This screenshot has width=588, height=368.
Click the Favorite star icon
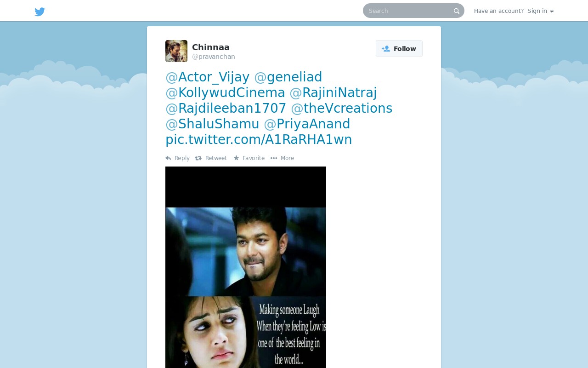236,158
